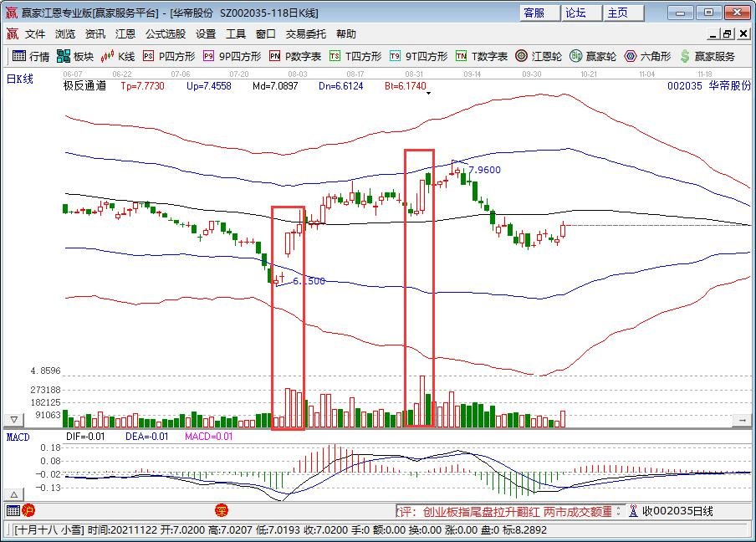Open the 文件 menu
Screen dimensions: 756x542
pyautogui.click(x=35, y=33)
